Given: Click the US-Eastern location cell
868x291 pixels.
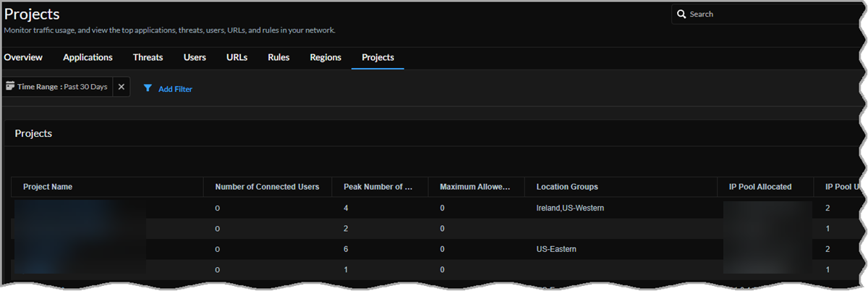Looking at the screenshot, I should tap(556, 249).
